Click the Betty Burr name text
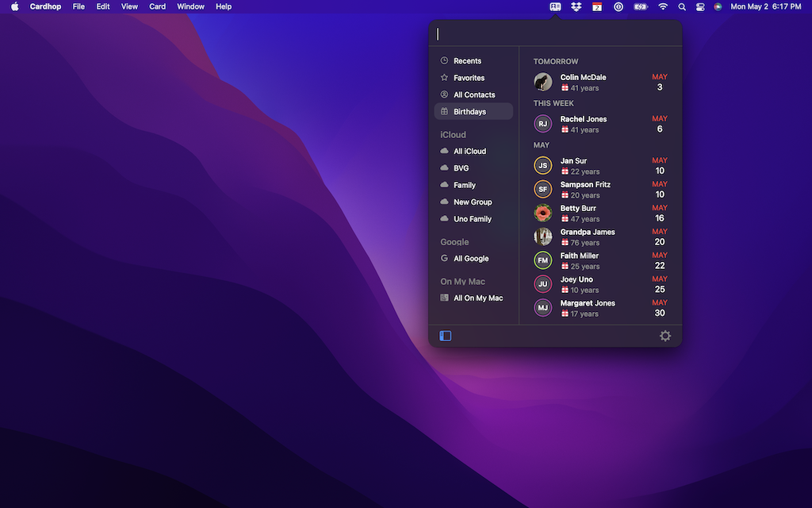Viewport: 812px width, 508px height. (578, 209)
